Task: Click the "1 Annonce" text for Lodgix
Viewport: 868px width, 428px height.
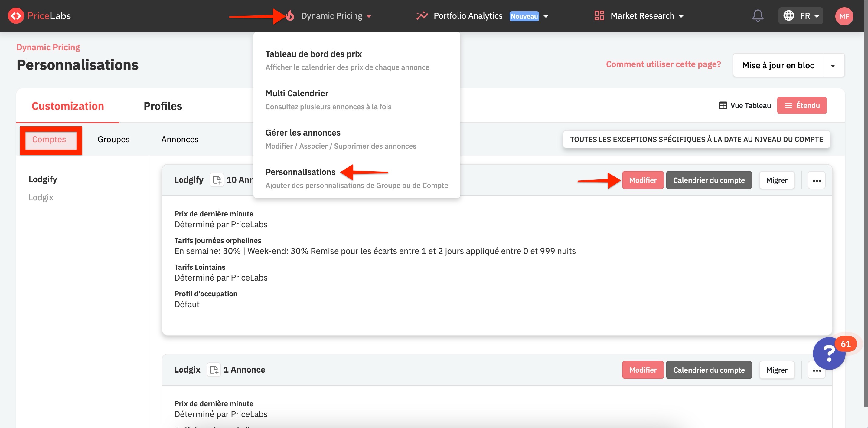Action: 244,370
